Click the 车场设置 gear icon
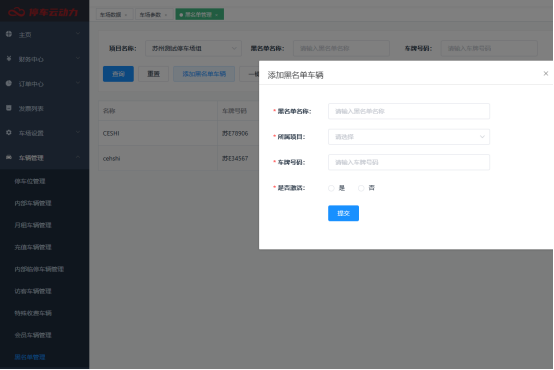This screenshot has width=554, height=370. click(9, 133)
